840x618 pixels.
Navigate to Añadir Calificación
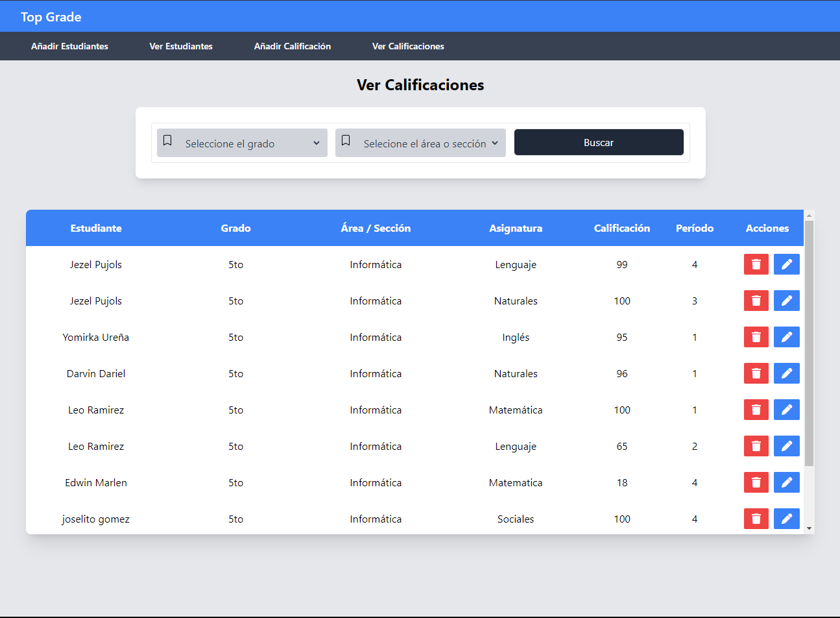click(x=292, y=46)
